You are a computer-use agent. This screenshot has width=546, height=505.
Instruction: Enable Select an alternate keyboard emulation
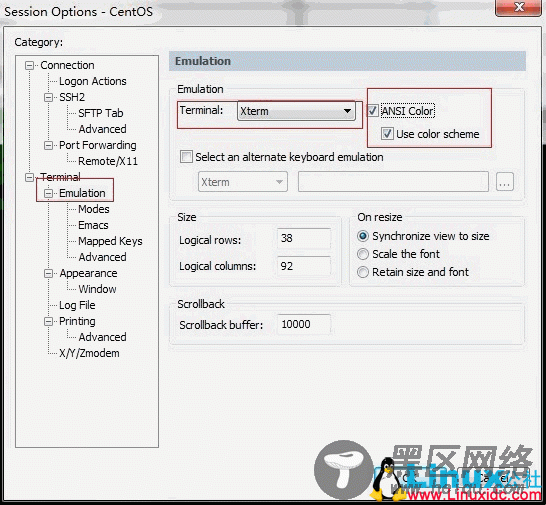point(186,157)
